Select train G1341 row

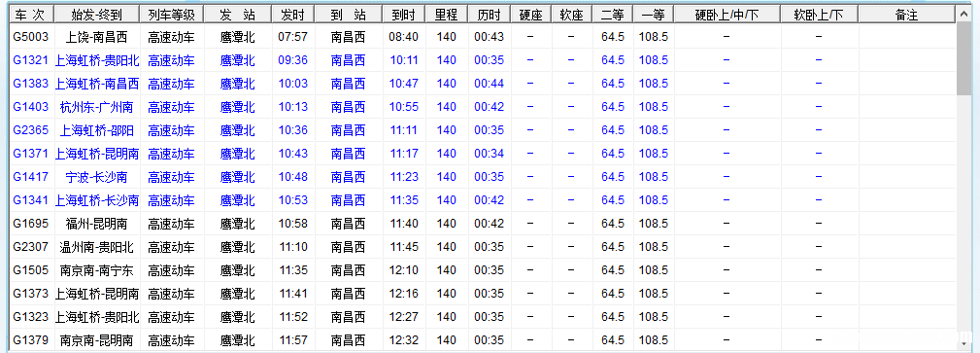point(483,200)
